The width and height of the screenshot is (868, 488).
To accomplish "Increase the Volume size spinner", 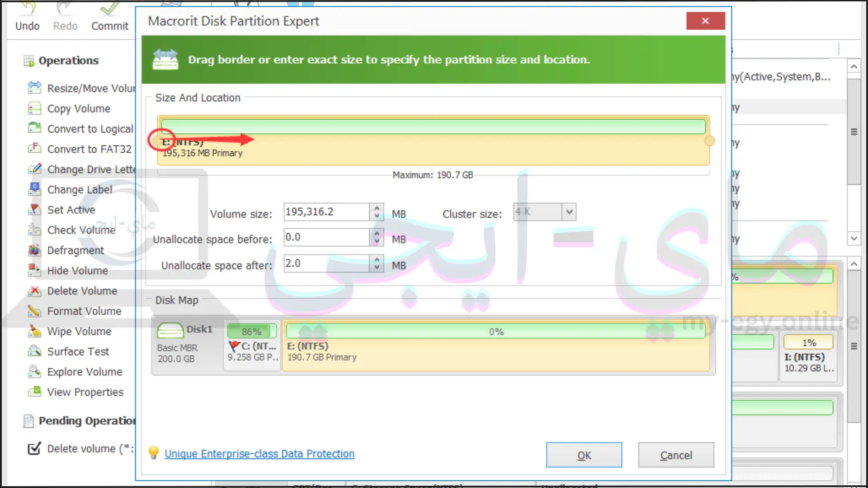I will (377, 208).
